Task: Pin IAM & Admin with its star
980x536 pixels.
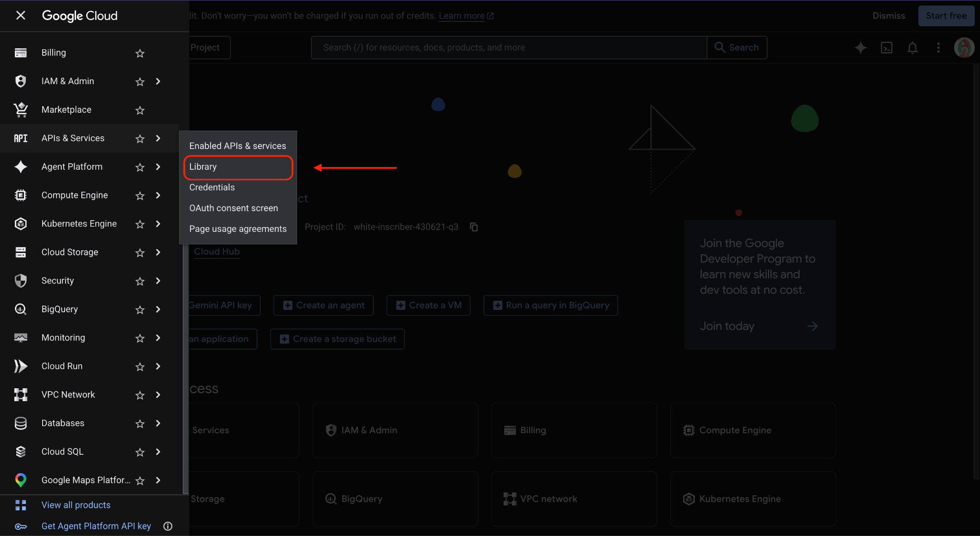Action: pyautogui.click(x=140, y=82)
